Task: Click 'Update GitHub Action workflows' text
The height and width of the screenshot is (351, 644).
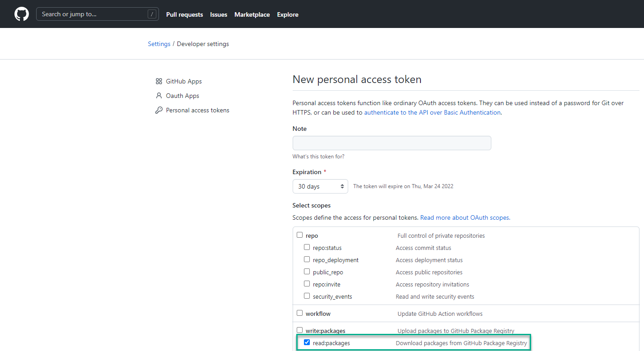Action: pos(440,314)
